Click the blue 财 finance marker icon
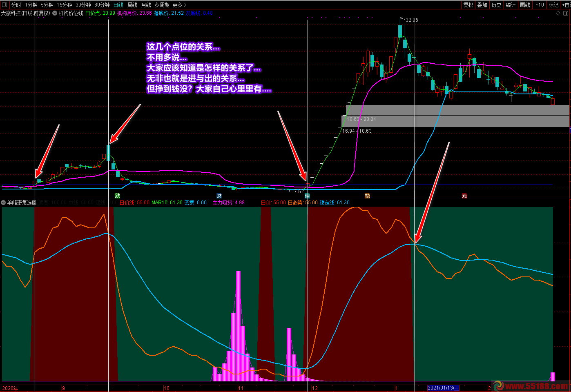Image resolution: width=571 pixels, height=392 pixels. click(219, 196)
